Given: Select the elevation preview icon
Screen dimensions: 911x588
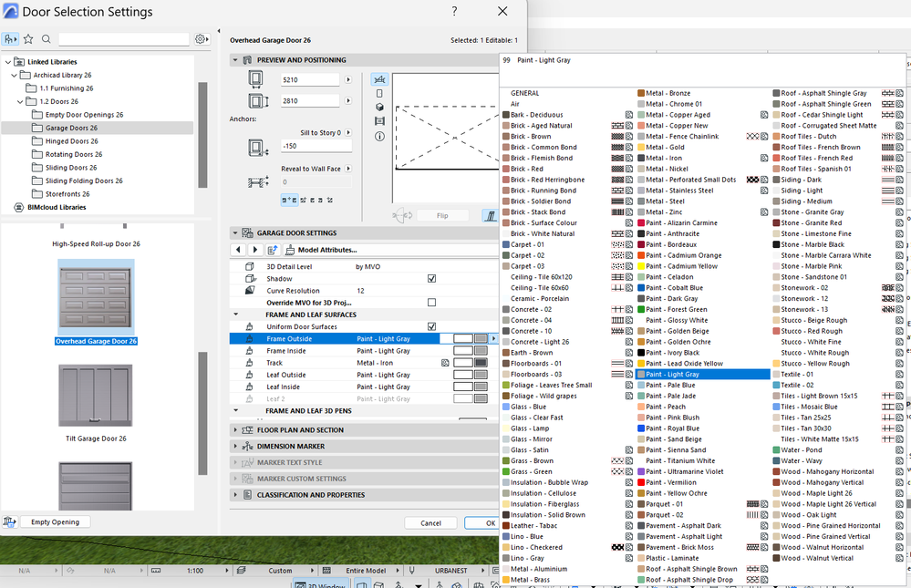Looking at the screenshot, I should point(379,93).
